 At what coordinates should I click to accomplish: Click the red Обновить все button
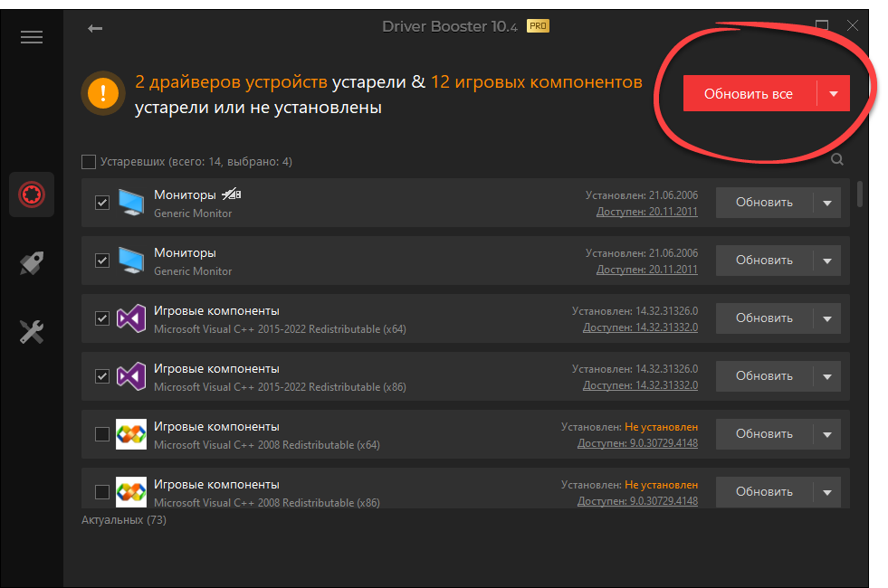click(750, 93)
